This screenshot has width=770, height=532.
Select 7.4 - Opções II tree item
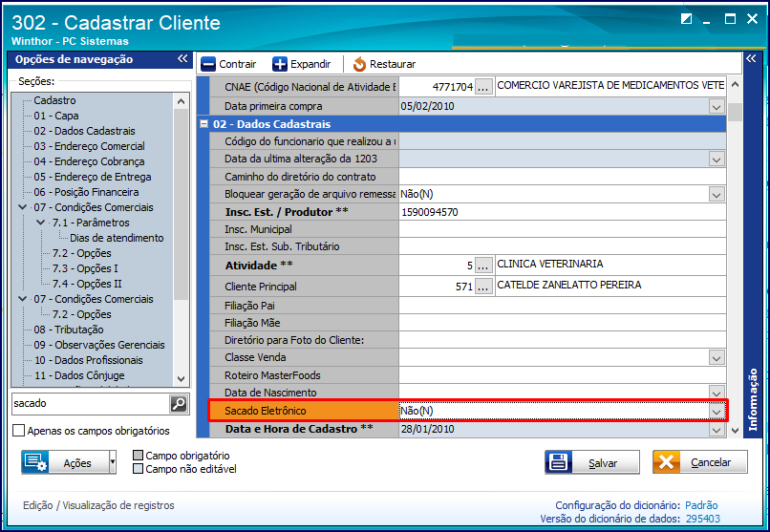(87, 284)
